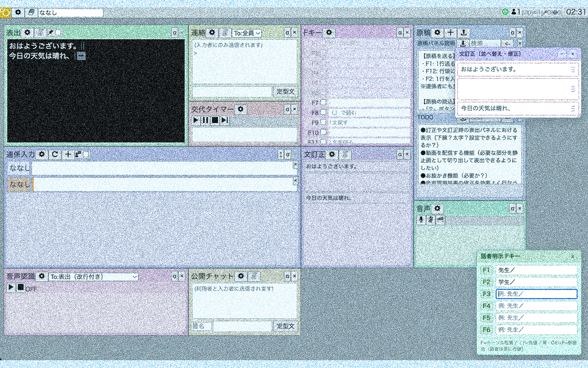
Task: Toggle checkbox in 連係入力 panel header
Action: 85,155
